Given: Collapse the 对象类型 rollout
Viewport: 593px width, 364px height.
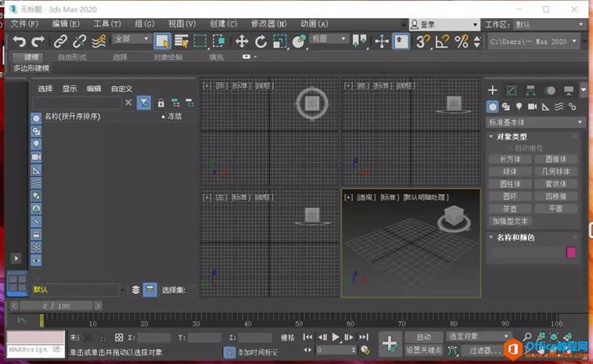Looking at the screenshot, I should (511, 136).
